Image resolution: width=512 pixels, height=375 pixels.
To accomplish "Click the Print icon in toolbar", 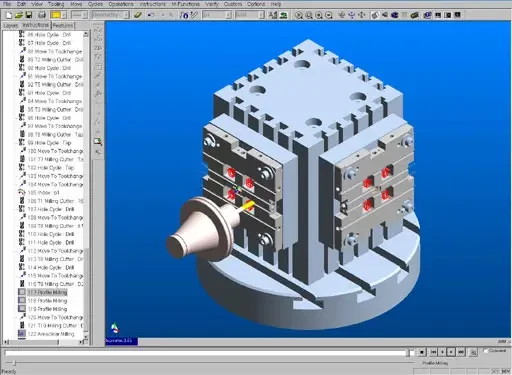I will (42, 15).
